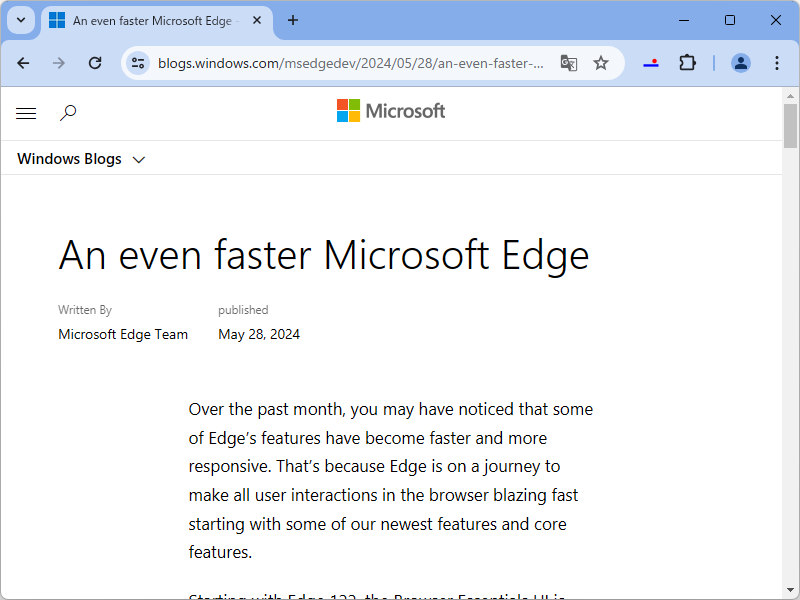This screenshot has height=600, width=800.
Task: Click the forward navigation arrow
Action: (59, 62)
